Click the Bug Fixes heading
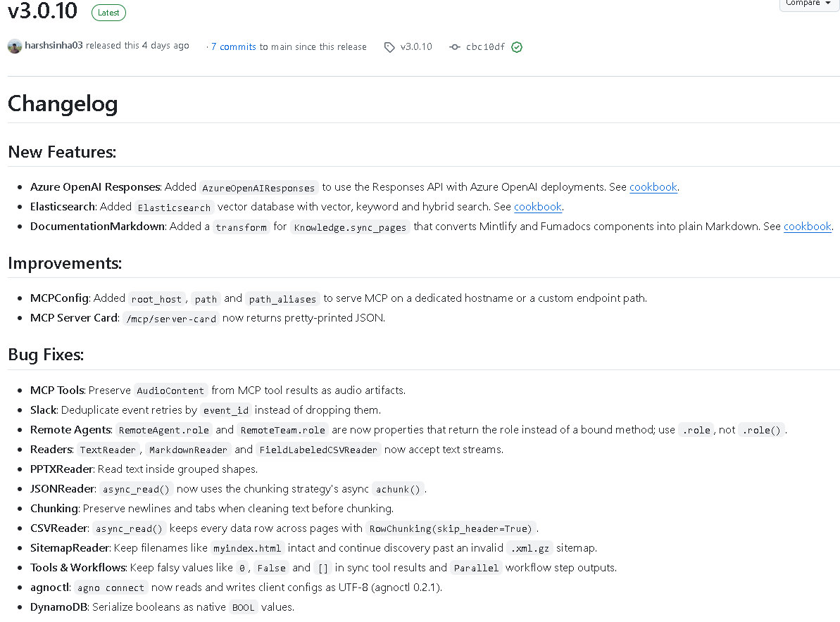 click(46, 355)
